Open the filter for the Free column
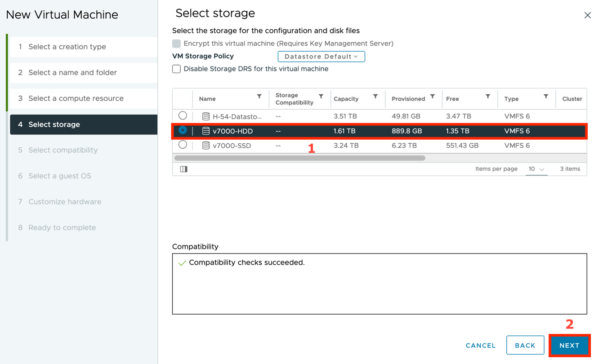 (488, 97)
